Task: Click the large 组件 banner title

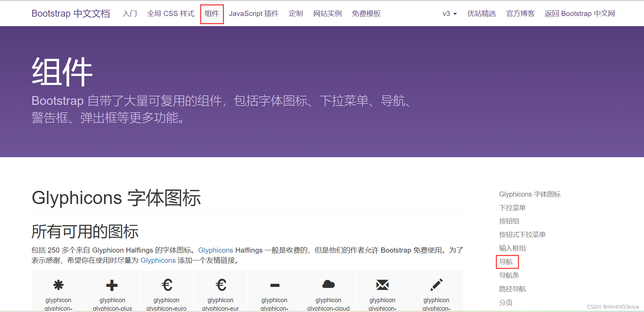Action: point(62,72)
